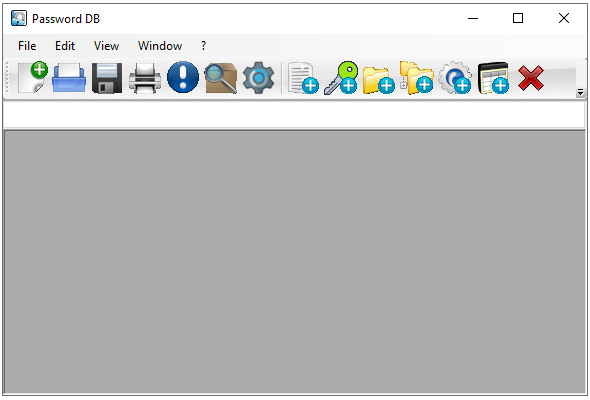Click the blue exclamation mark icon
The image size is (590, 400).
(183, 77)
